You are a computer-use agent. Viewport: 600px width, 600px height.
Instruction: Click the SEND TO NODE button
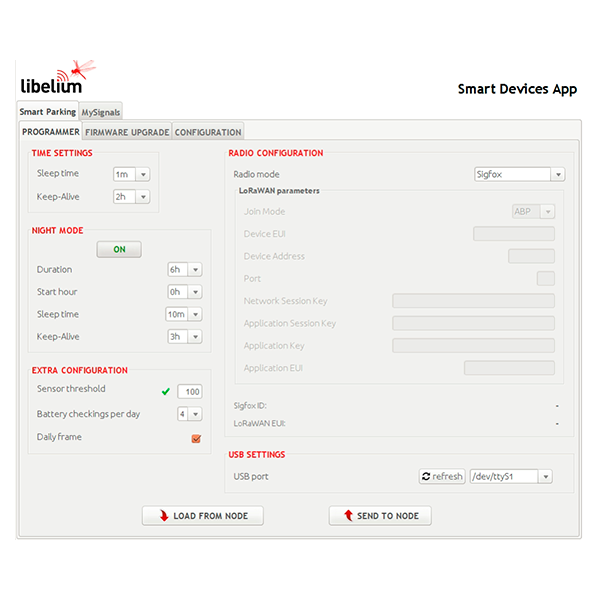coord(380,516)
